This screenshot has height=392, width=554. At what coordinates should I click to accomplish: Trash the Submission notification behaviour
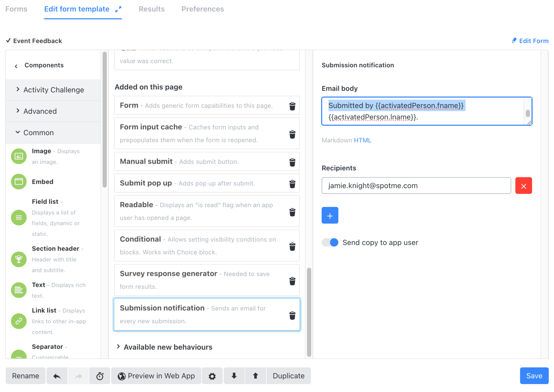coord(292,315)
